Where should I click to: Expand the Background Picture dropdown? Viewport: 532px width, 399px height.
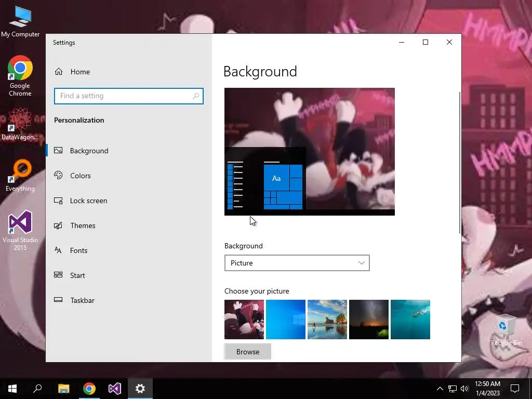tap(297, 263)
